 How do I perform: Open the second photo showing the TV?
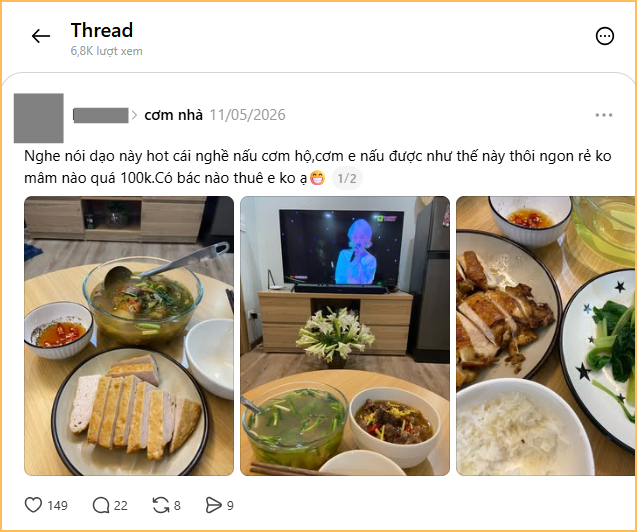pyautogui.click(x=345, y=336)
